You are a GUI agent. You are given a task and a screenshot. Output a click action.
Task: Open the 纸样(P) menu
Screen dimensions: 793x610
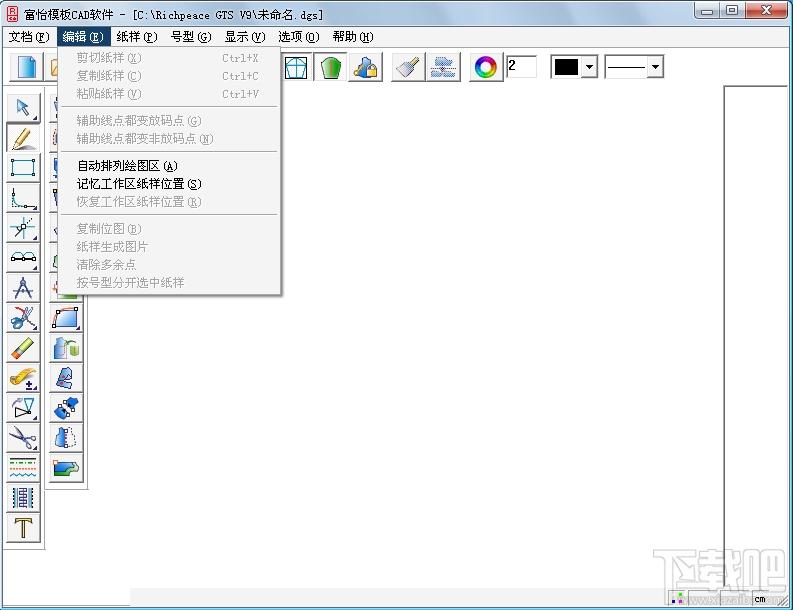137,37
